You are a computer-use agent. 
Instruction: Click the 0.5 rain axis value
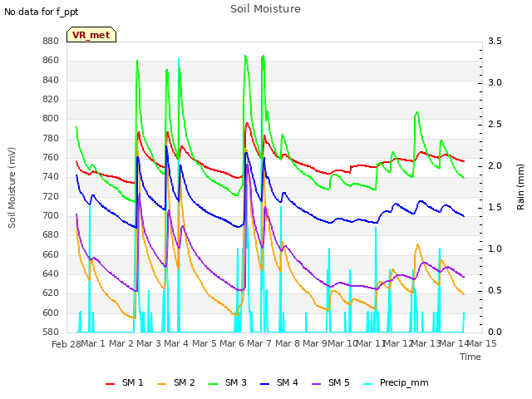[x=495, y=291]
